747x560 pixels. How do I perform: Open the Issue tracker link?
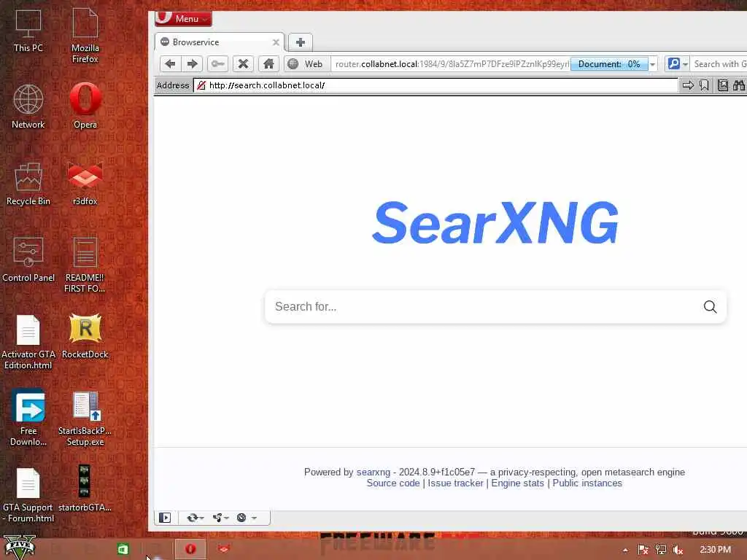[x=455, y=483]
